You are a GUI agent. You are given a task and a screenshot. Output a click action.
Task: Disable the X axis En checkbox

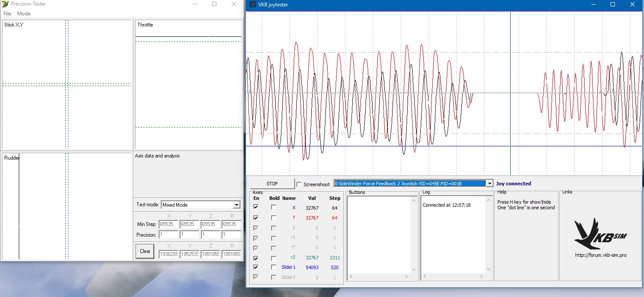(x=256, y=207)
